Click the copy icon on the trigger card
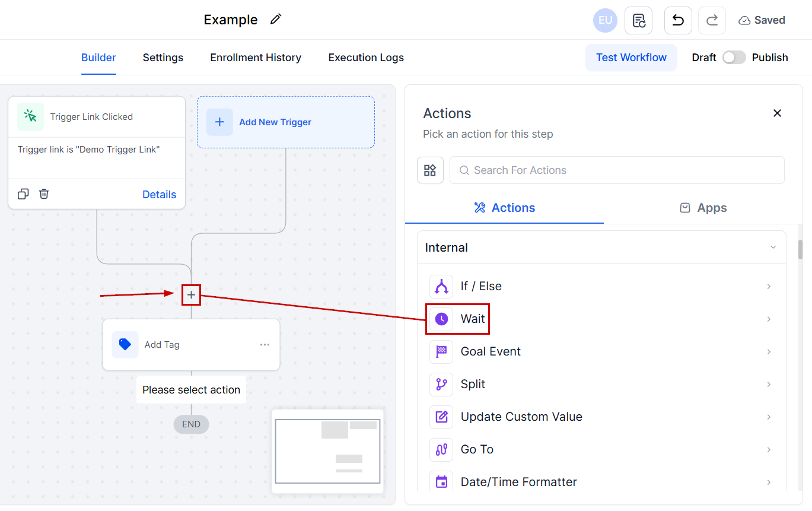 pyautogui.click(x=23, y=193)
